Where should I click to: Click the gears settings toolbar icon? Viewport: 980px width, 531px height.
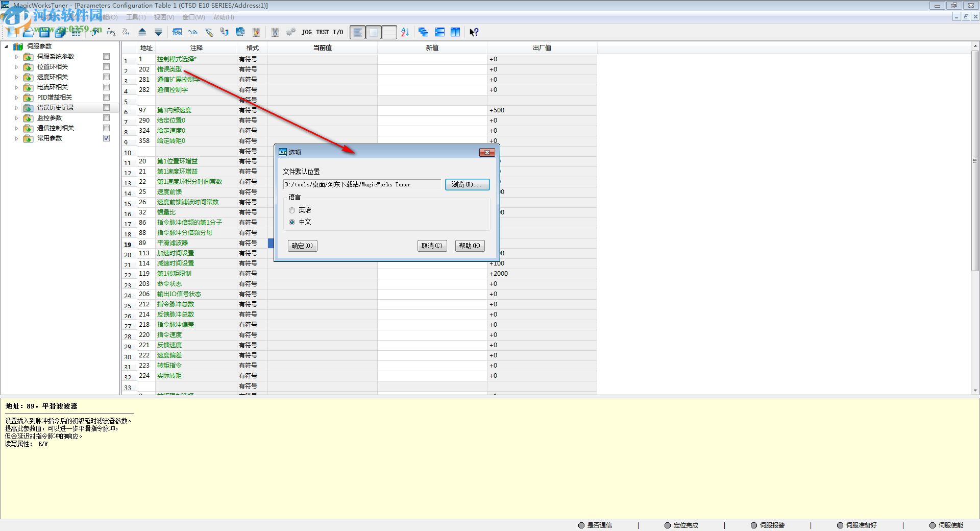coord(291,32)
